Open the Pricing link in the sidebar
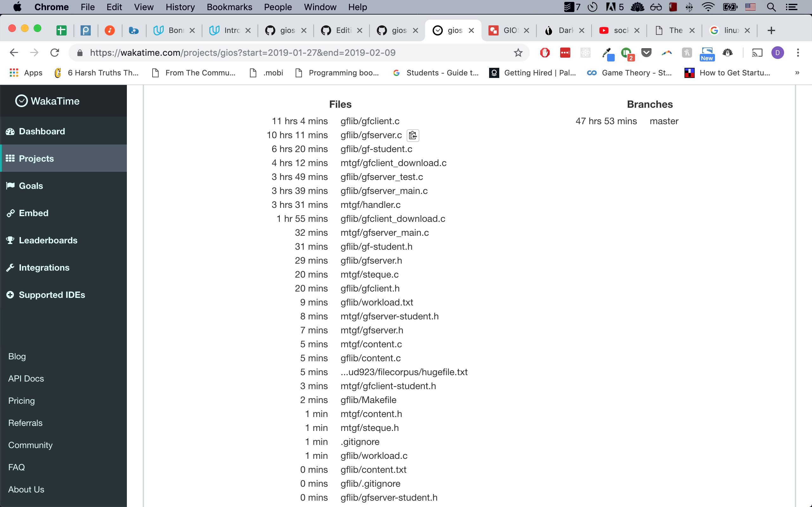812x507 pixels. click(21, 400)
